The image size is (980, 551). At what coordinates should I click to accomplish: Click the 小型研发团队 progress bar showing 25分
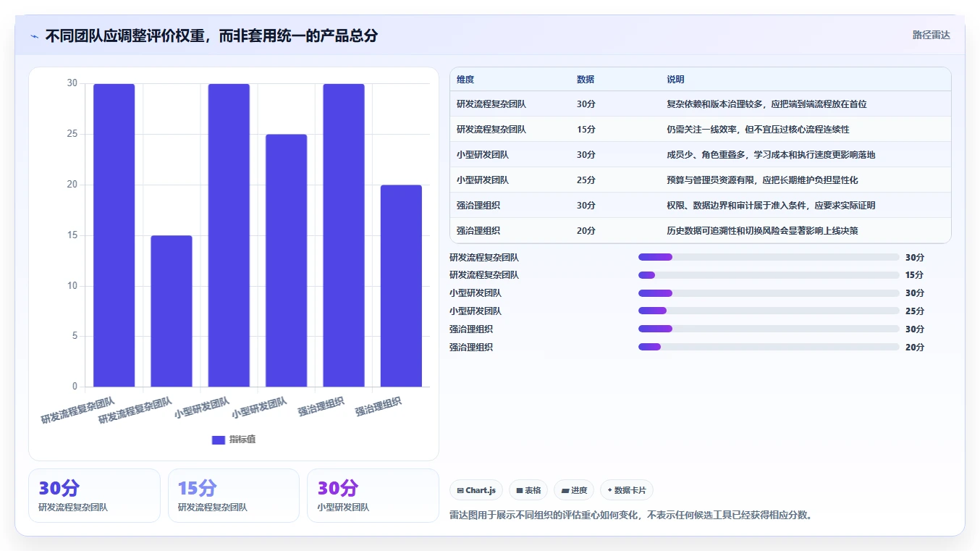click(x=769, y=311)
